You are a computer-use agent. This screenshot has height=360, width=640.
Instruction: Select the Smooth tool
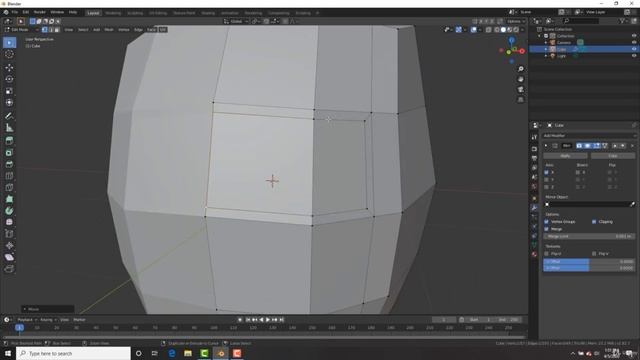point(9,222)
